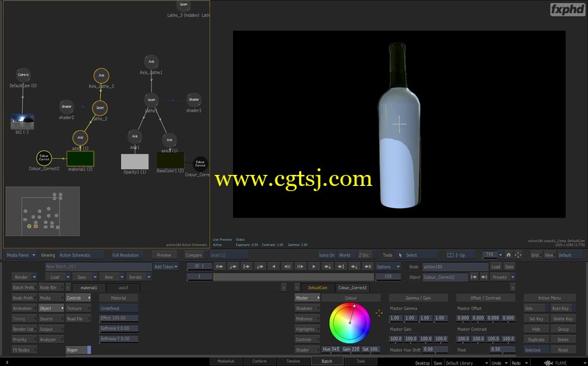Click the BaseColor1 (2) node thumbnail
The image size is (588, 366).
(x=171, y=160)
